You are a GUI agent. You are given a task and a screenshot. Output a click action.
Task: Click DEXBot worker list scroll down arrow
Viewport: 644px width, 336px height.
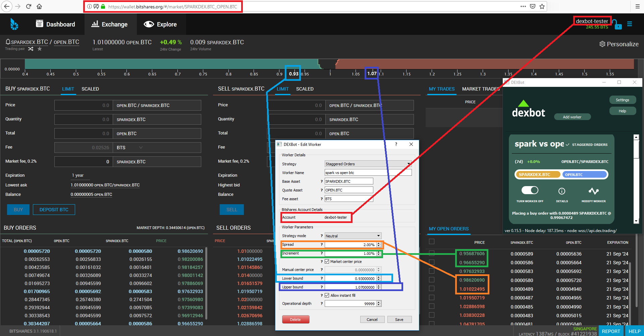click(x=636, y=221)
